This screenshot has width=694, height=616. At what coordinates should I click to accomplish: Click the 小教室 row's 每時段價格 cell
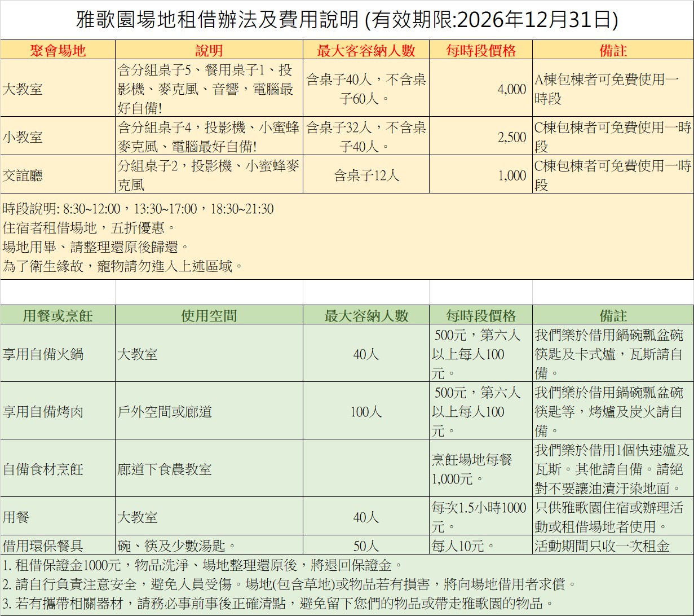481,137
